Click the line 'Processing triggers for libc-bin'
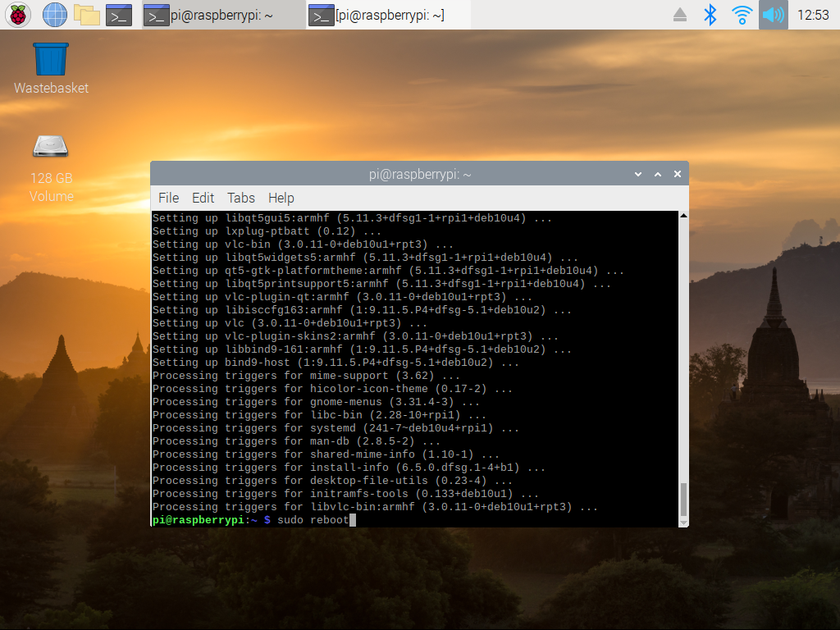This screenshot has width=840, height=630. [319, 415]
